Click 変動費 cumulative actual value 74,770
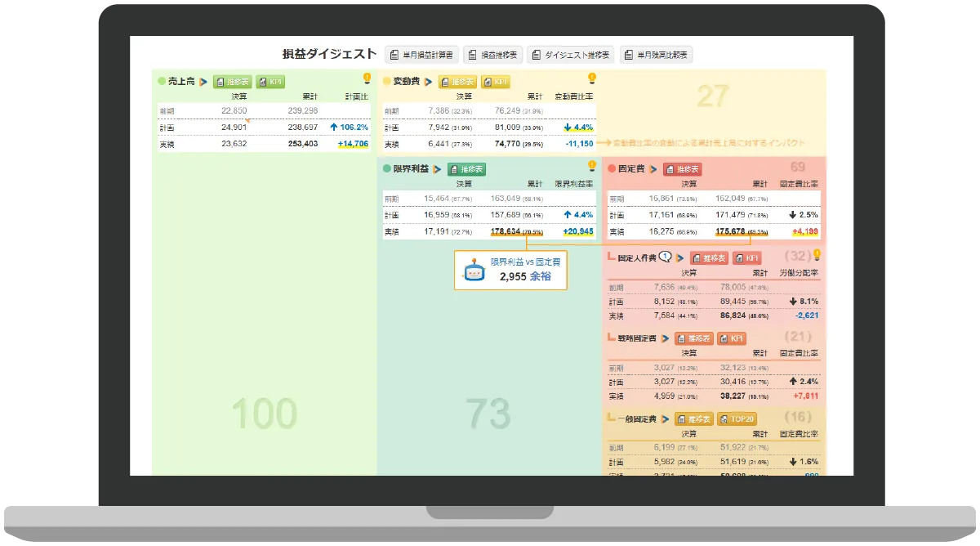This screenshot has width=980, height=546. [x=507, y=144]
